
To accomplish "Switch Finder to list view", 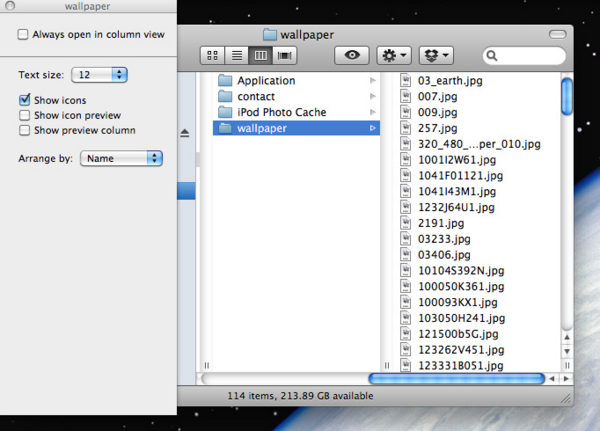I will [x=237, y=56].
